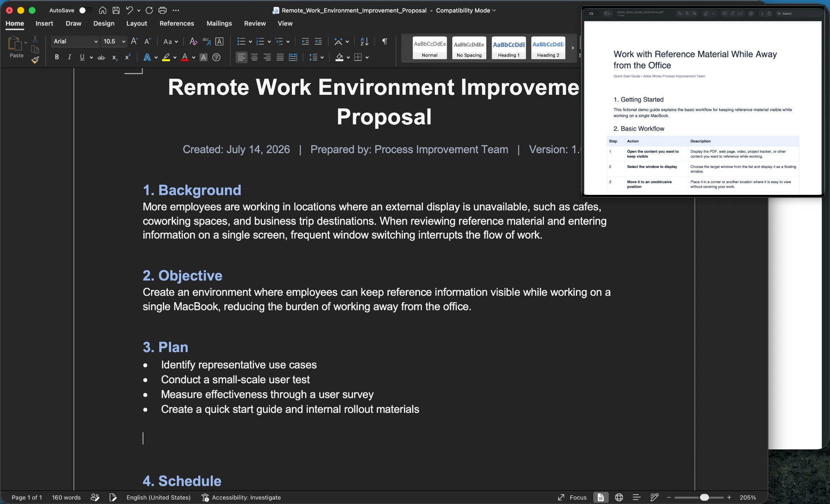Click the enclose characters circle icon

(x=216, y=58)
